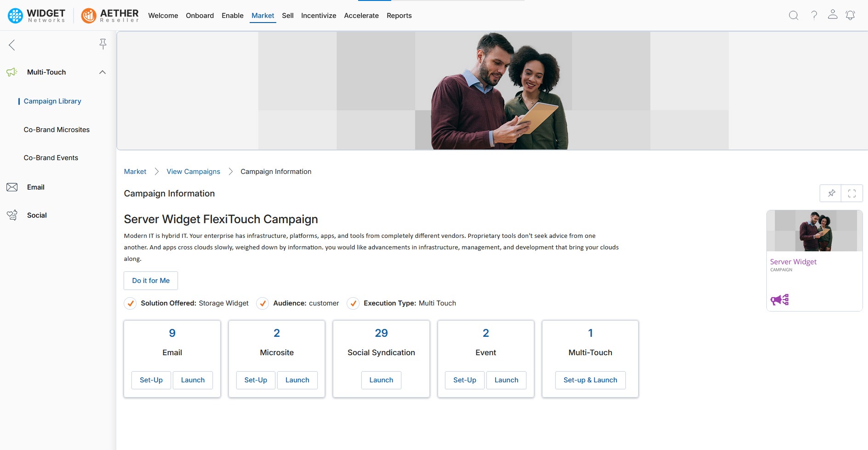Image resolution: width=868 pixels, height=450 pixels.
Task: Open Email section in sidebar
Action: 35,187
